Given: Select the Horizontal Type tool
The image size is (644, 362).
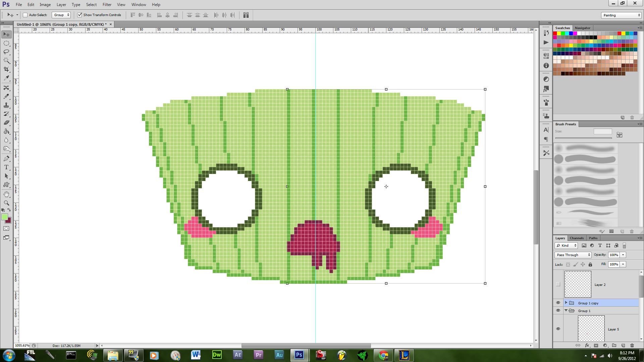Looking at the screenshot, I should pos(6,167).
